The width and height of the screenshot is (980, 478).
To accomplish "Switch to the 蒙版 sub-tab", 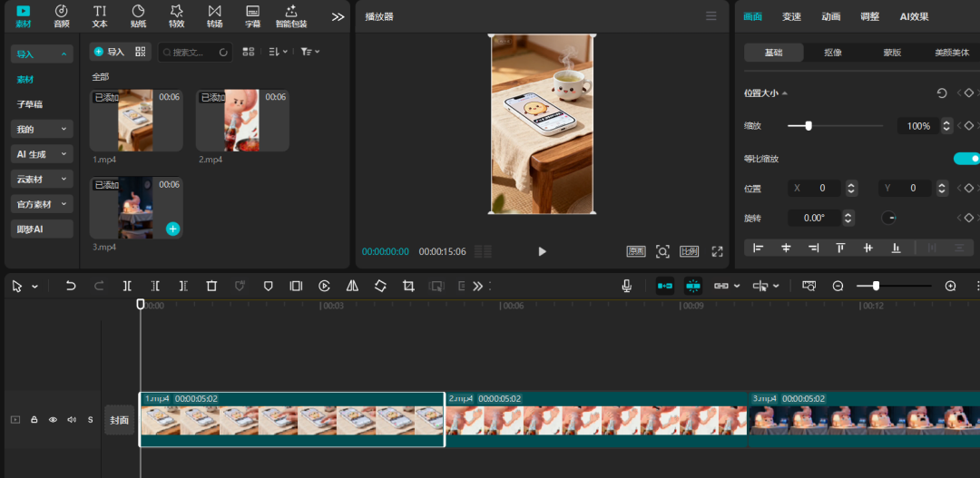I will click(892, 53).
